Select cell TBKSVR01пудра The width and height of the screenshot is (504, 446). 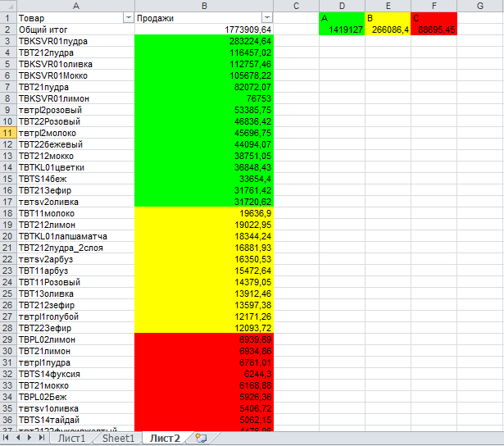click(75, 41)
